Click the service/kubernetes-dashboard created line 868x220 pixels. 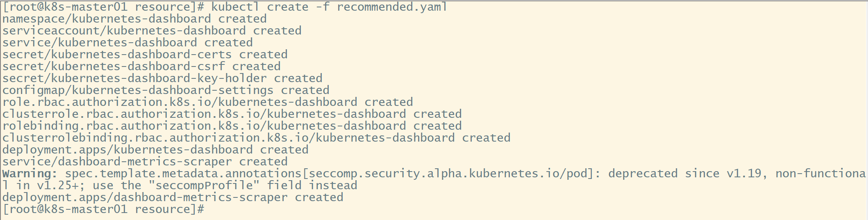pyautogui.click(x=127, y=43)
